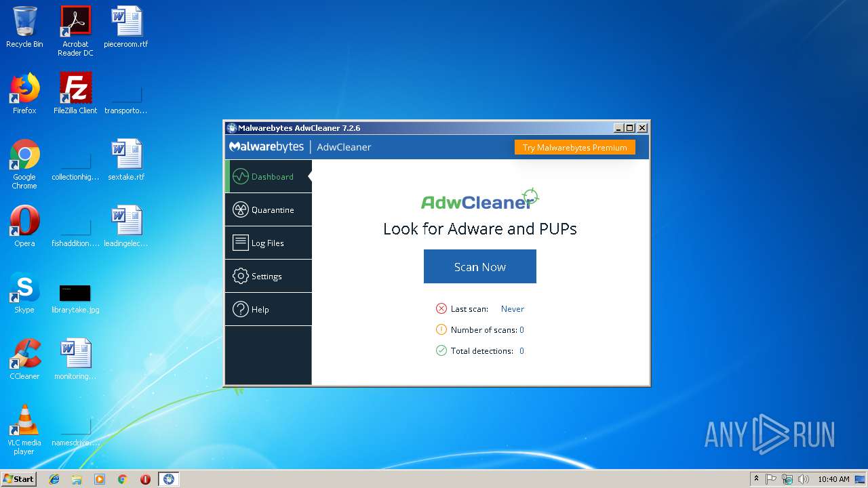Open the volume speaker icon

804,479
